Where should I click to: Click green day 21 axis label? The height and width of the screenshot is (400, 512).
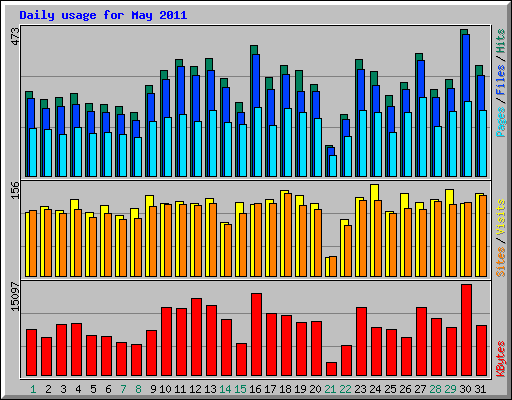pyautogui.click(x=330, y=389)
